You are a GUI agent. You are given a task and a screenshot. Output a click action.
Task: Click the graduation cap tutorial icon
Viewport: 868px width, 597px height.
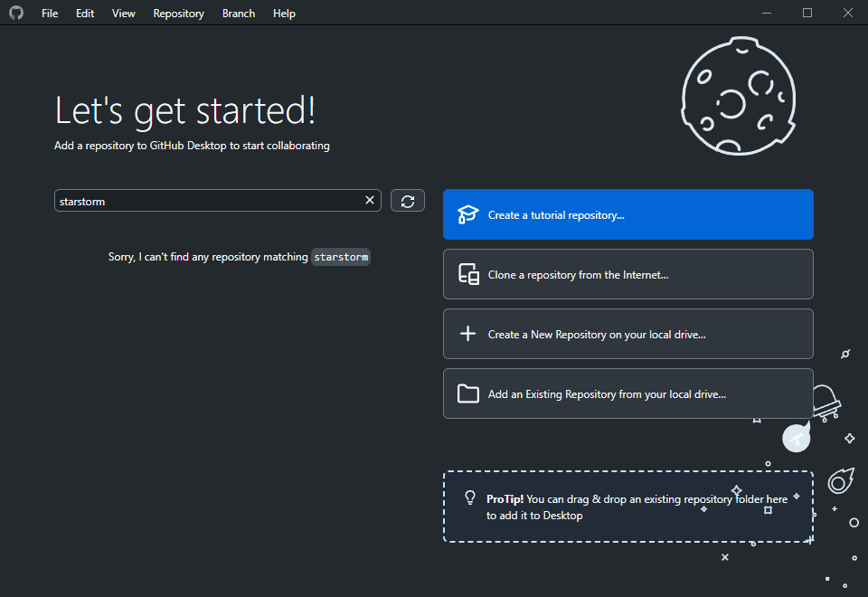click(467, 214)
